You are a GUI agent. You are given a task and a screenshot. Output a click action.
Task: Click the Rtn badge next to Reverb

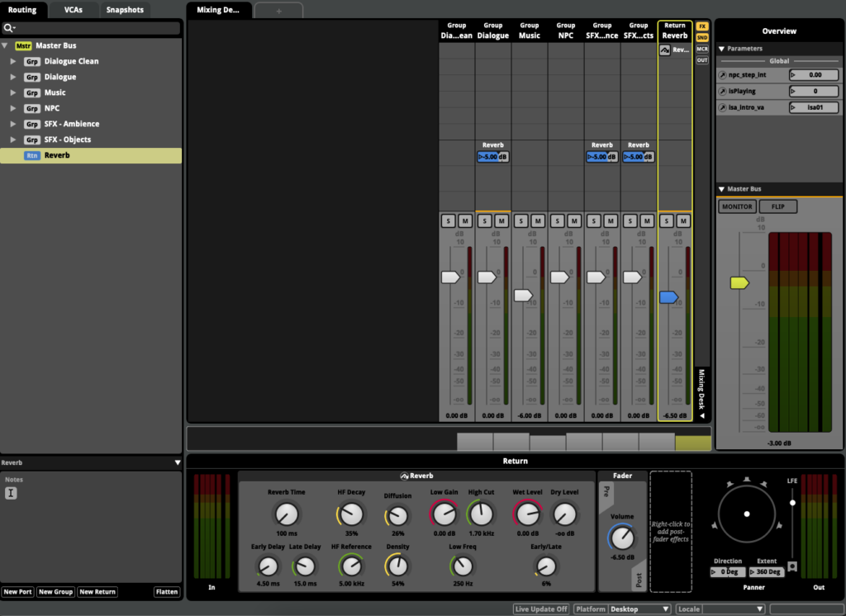pos(32,155)
